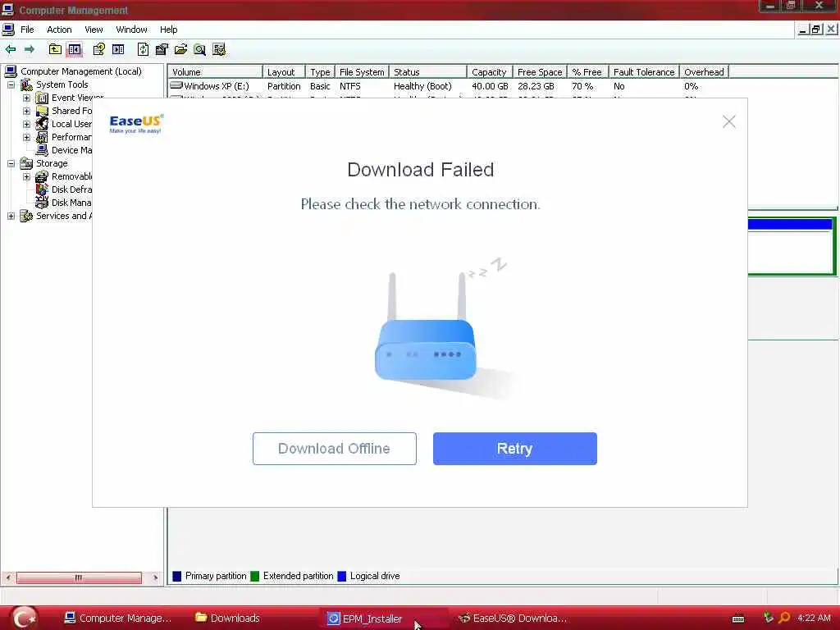Image resolution: width=840 pixels, height=630 pixels.
Task: Click the Healthy (Boot) status cell
Action: click(x=422, y=86)
